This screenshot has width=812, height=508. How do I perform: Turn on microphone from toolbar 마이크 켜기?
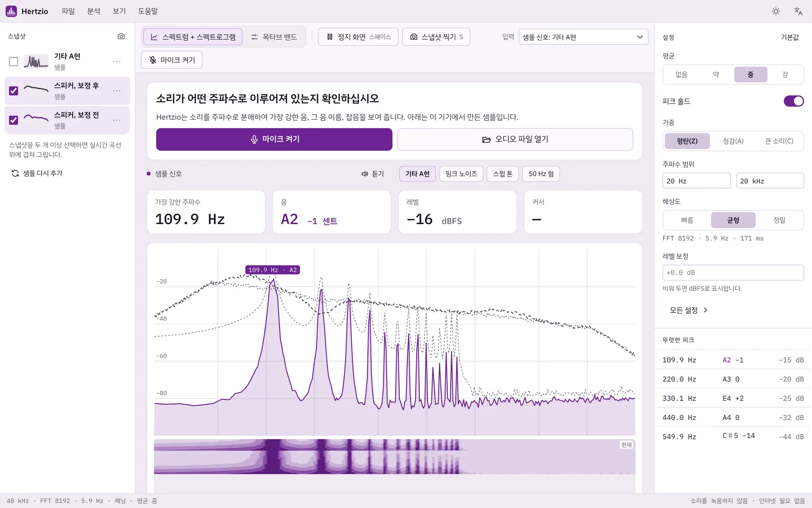(x=171, y=60)
